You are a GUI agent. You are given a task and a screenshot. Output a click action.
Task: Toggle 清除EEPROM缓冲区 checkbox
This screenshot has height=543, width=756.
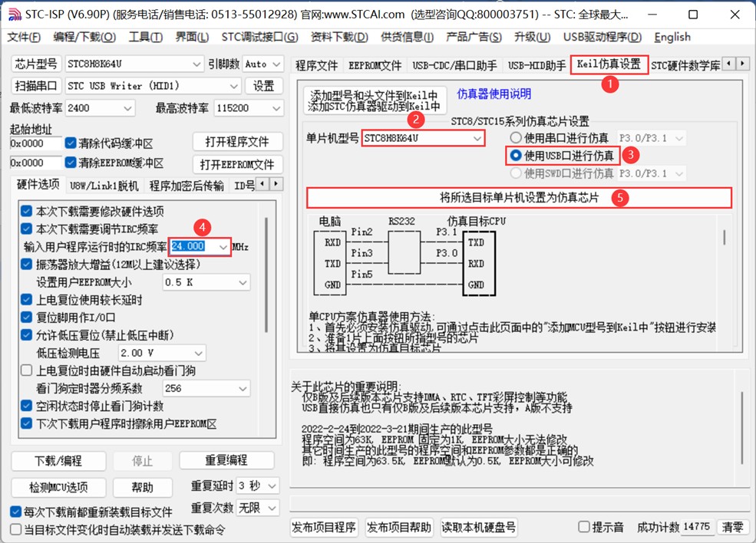(71, 163)
